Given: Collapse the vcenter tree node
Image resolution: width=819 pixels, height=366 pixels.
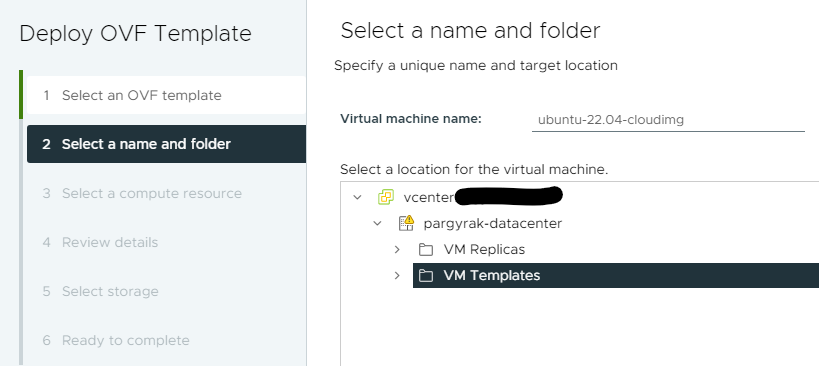Looking at the screenshot, I should [357, 197].
